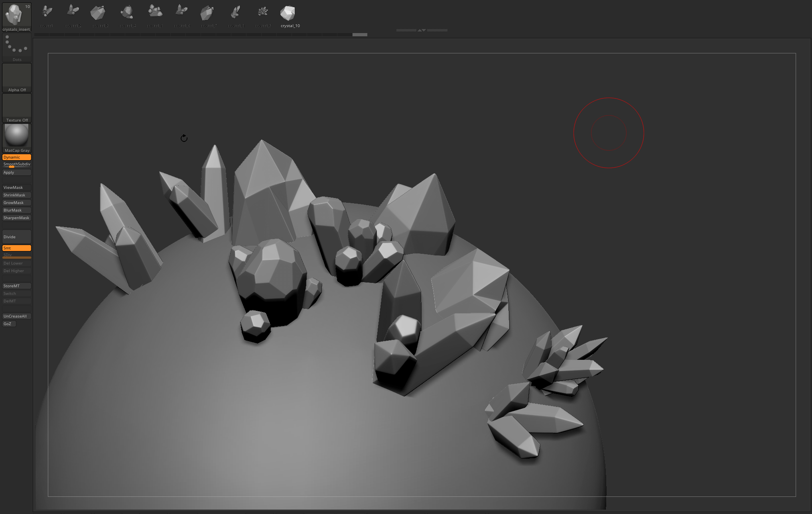
Task: Open the Alpha Off selector
Action: click(x=17, y=77)
